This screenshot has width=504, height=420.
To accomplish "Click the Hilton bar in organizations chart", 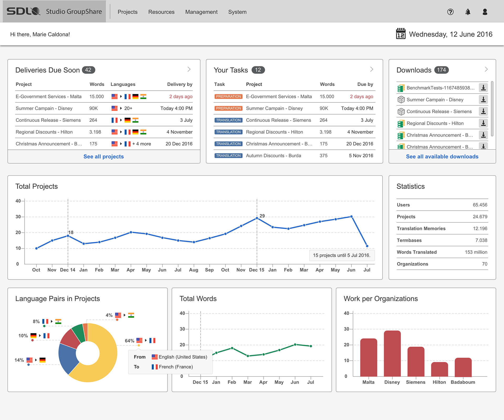I will point(439,369).
